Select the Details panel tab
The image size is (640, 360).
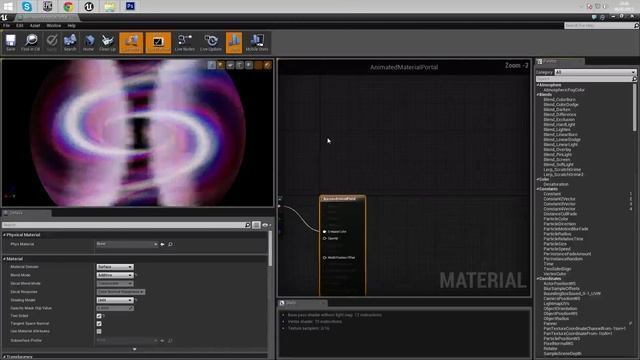(26, 213)
